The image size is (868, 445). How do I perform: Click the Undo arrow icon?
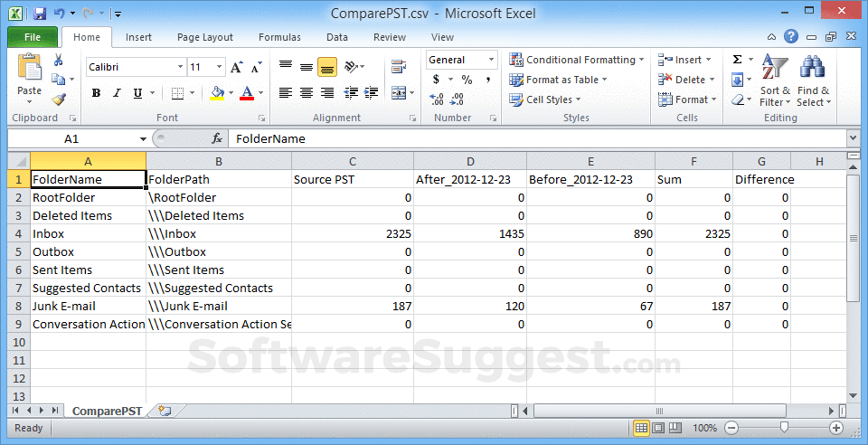[x=60, y=14]
